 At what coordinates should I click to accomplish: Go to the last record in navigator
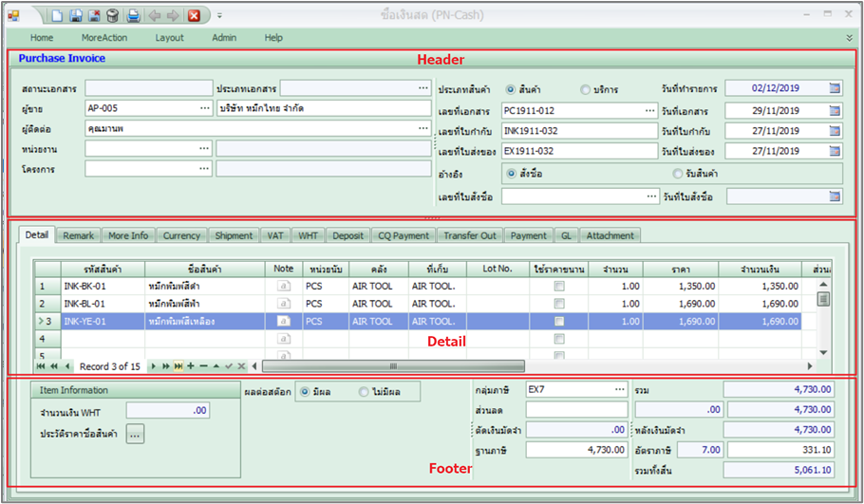[x=178, y=365]
